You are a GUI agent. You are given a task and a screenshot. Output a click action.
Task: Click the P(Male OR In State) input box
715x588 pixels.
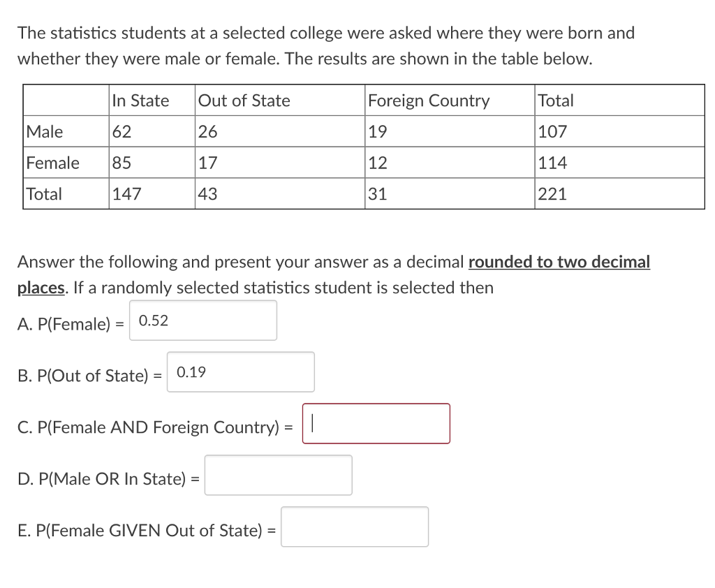278,475
